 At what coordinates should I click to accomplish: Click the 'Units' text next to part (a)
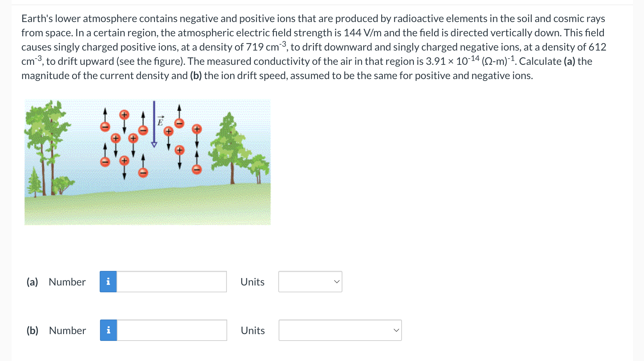coord(252,282)
